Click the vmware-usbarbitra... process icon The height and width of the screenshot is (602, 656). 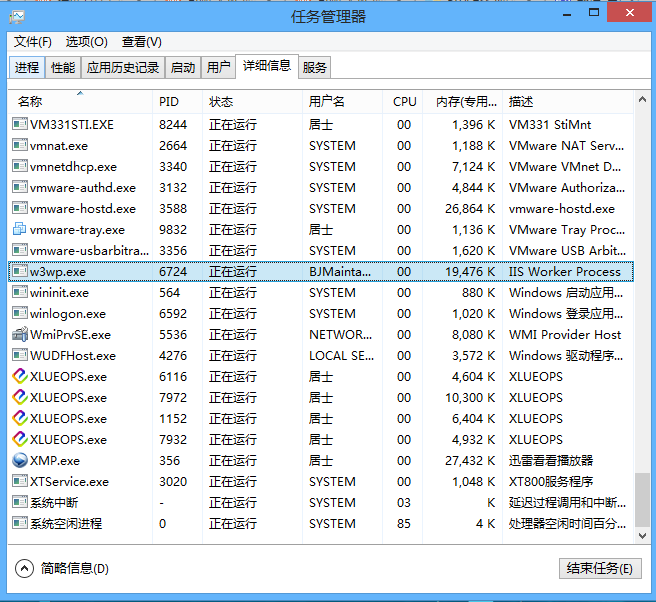[20, 250]
